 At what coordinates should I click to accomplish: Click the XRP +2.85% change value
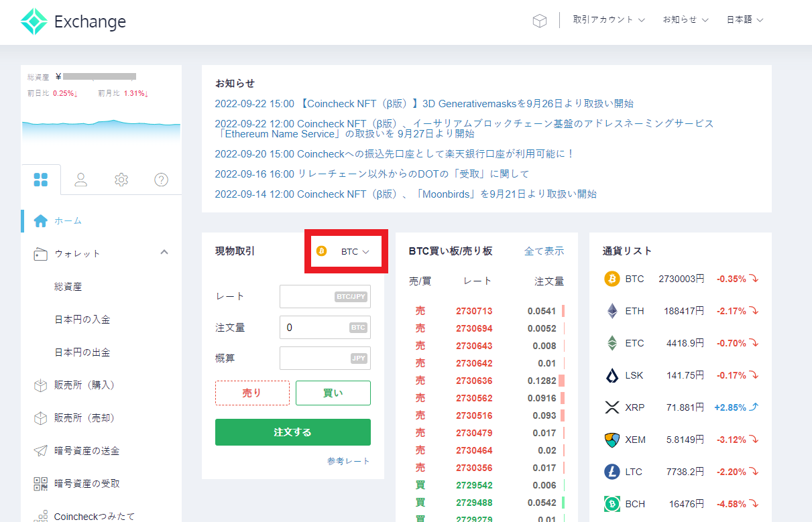tap(730, 407)
